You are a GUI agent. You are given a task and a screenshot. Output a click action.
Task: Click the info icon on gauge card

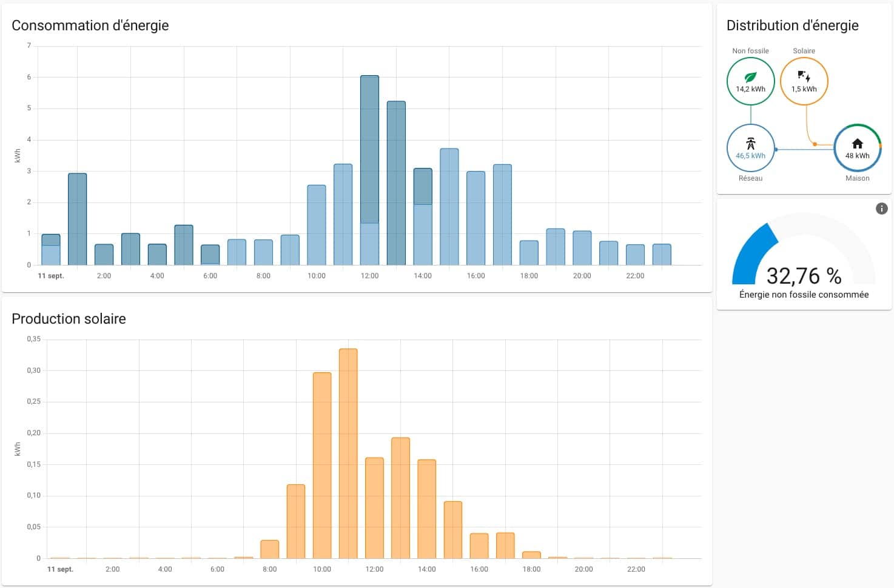point(881,209)
